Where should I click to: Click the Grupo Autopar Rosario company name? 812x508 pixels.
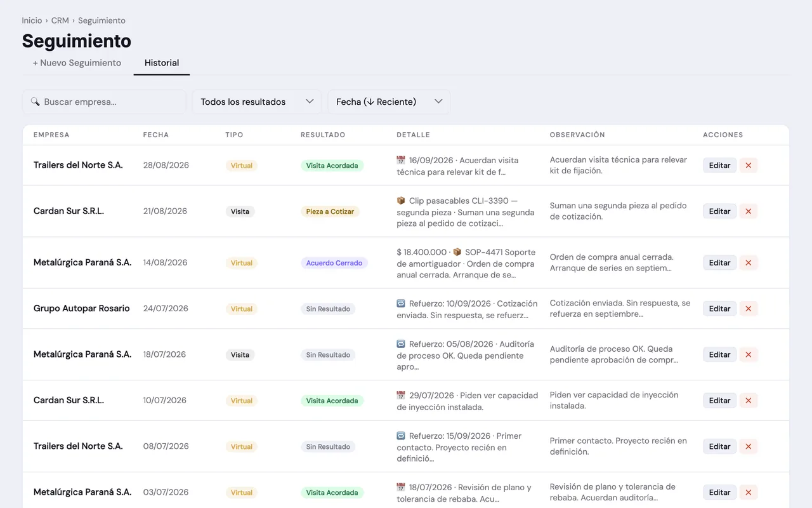tap(82, 309)
